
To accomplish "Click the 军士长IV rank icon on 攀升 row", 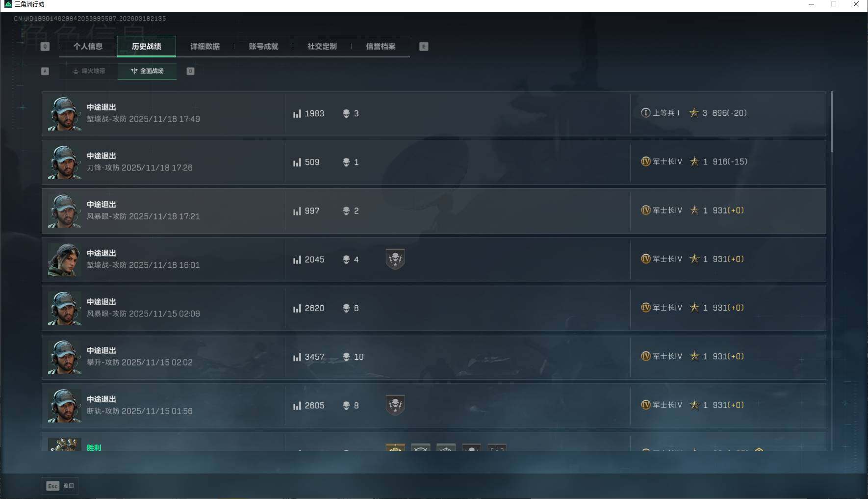I will 646,356.
